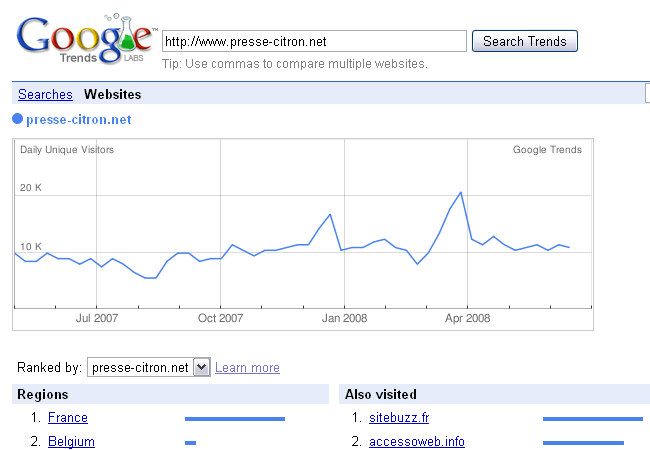
Task: Visit the accessoweb.info link
Action: (417, 441)
